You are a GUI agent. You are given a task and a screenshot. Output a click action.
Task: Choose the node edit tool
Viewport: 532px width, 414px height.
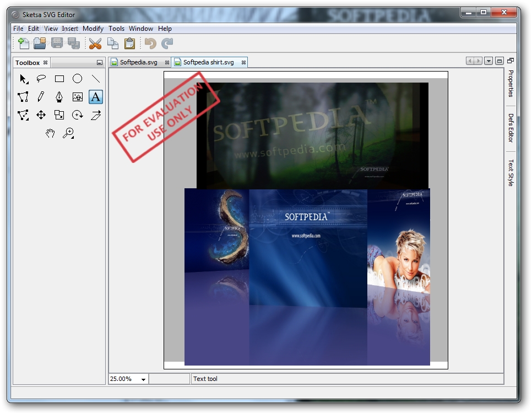tap(24, 115)
